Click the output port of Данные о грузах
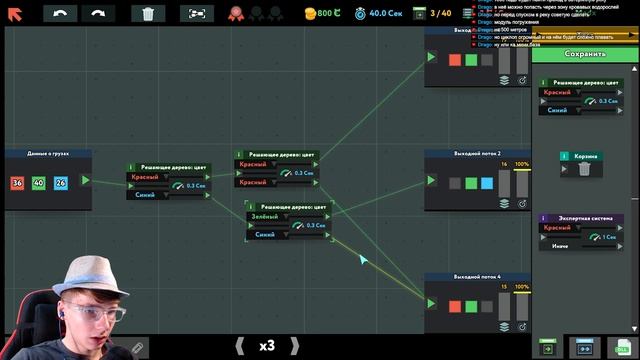This screenshot has height=360, width=640. coord(85,180)
